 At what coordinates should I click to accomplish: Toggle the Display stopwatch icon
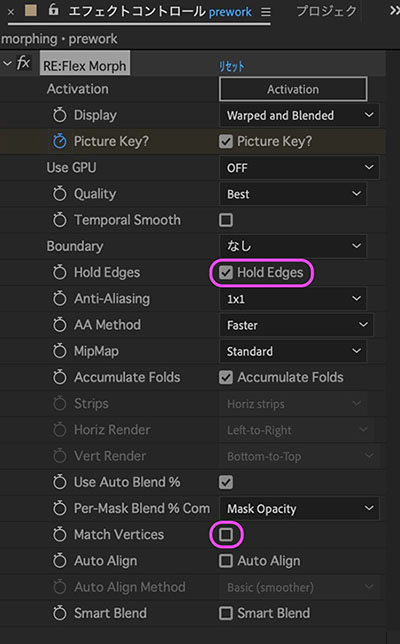(60, 115)
